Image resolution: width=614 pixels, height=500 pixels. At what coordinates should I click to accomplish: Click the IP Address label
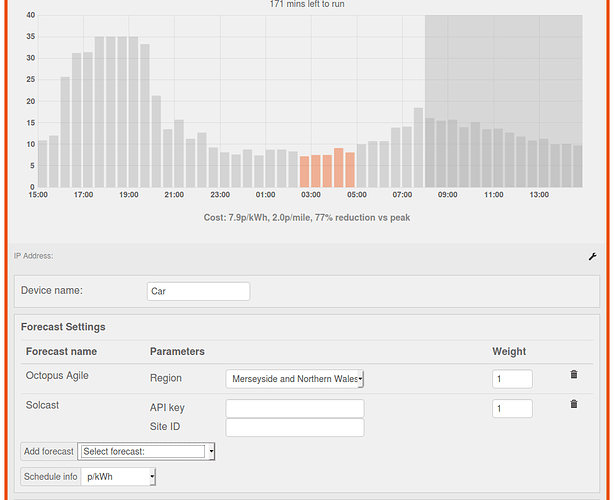click(33, 256)
